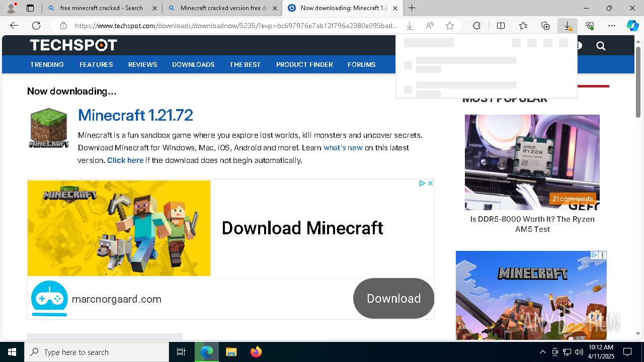The height and width of the screenshot is (362, 644).
Task: View site information lock icon
Action: click(x=63, y=26)
